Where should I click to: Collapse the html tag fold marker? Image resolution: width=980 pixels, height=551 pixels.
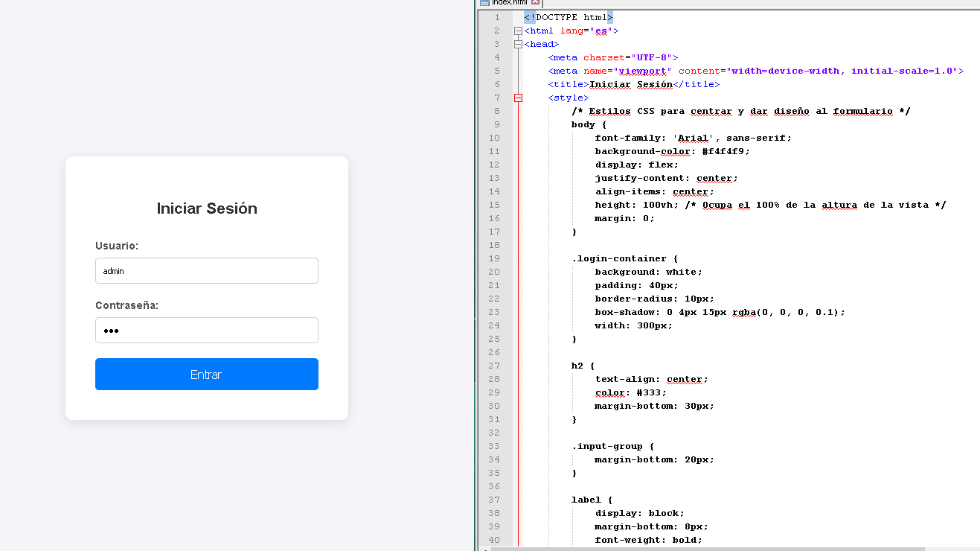(518, 31)
